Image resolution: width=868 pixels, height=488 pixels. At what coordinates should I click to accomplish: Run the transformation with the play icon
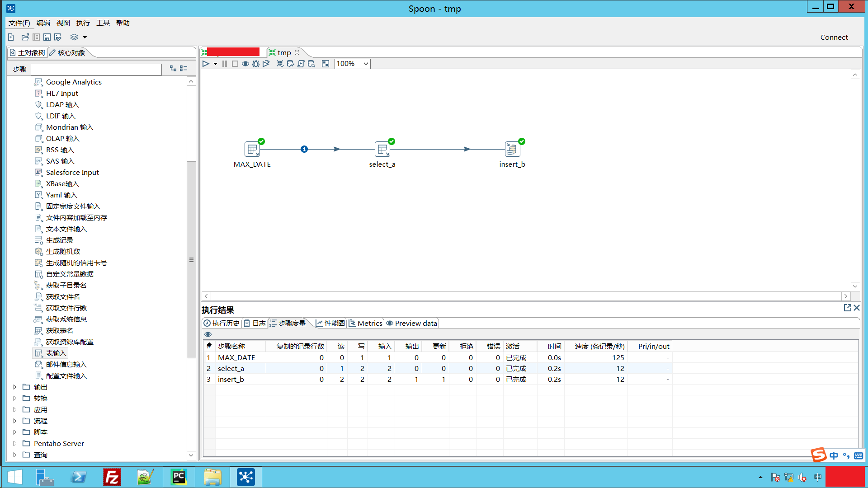tap(206, 64)
